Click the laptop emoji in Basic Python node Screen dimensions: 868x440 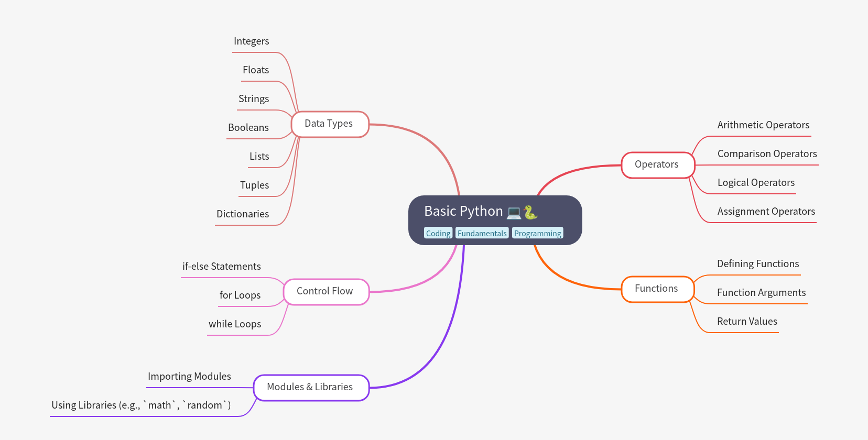pyautogui.click(x=514, y=212)
